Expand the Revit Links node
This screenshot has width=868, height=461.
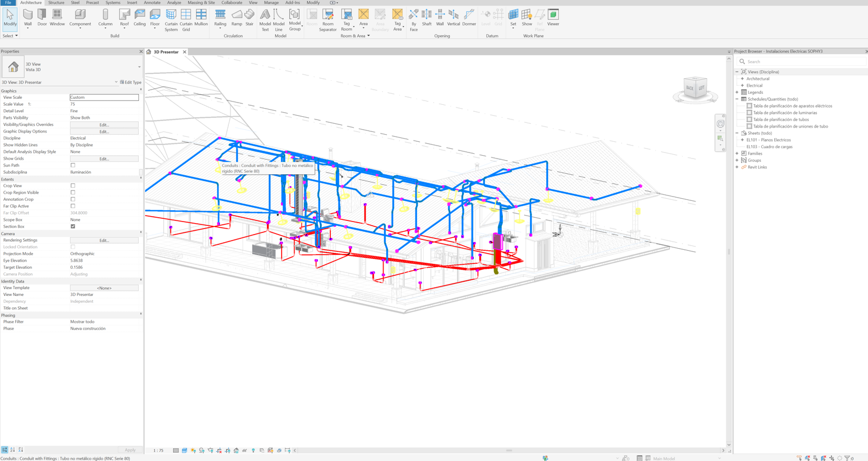(x=737, y=167)
